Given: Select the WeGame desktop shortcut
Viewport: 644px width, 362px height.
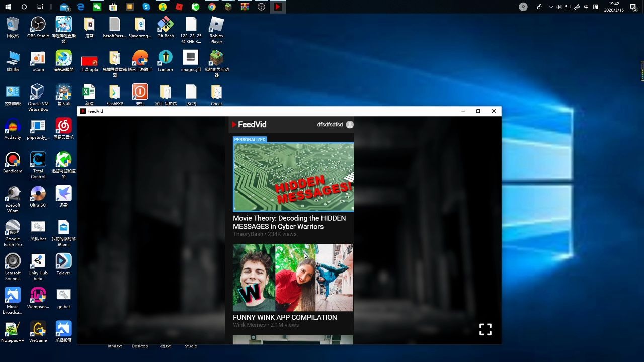Looking at the screenshot, I should [x=38, y=332].
